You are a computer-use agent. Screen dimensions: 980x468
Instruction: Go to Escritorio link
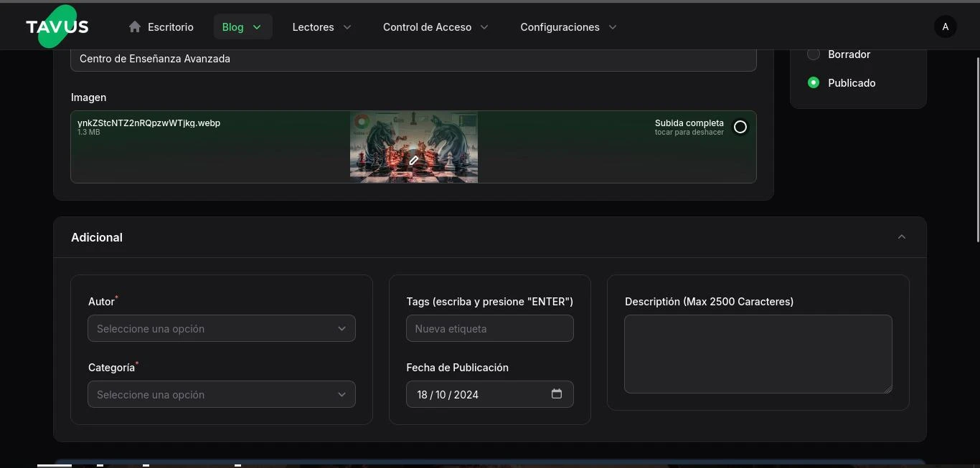click(171, 27)
